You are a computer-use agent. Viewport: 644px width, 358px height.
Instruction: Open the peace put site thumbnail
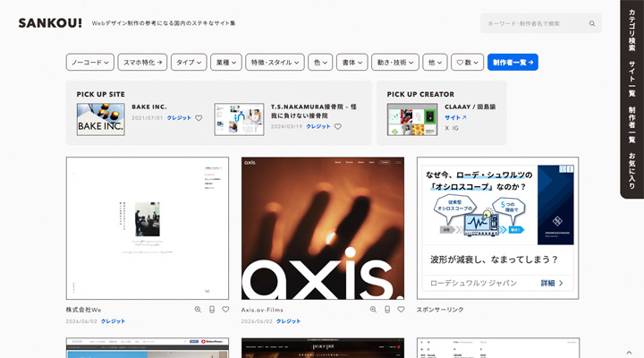click(x=323, y=348)
